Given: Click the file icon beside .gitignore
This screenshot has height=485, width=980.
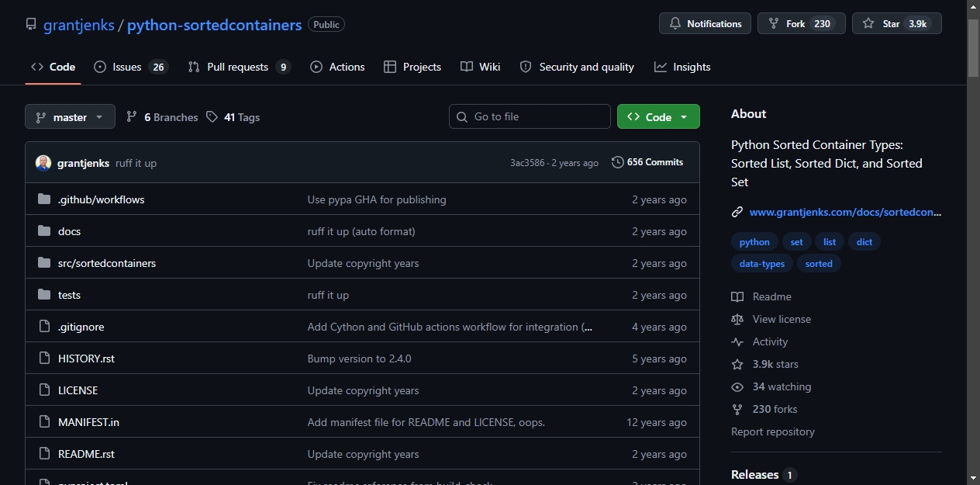Looking at the screenshot, I should tap(44, 327).
